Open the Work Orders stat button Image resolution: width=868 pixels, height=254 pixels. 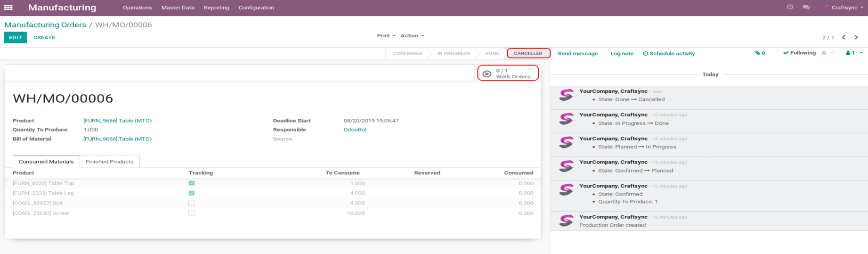(508, 74)
